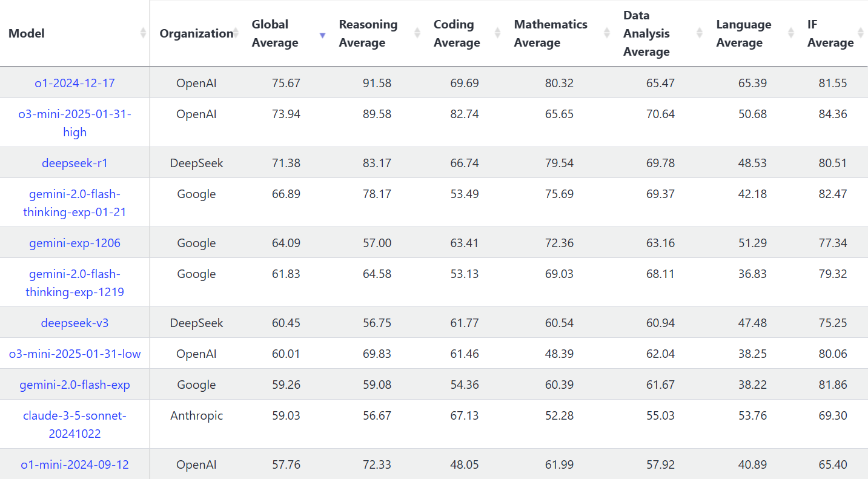
Task: Click the Coding Average sort arrows icon
Action: (498, 33)
